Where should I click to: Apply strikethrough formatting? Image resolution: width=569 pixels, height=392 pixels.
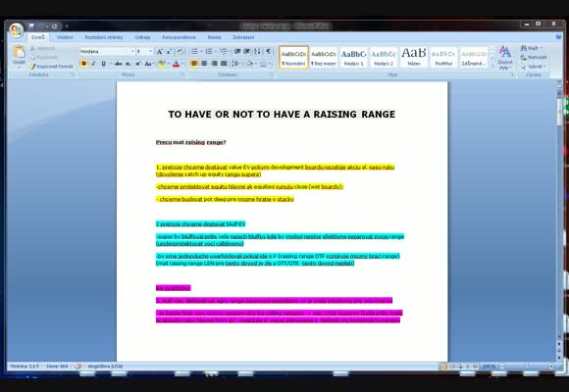coord(118,64)
